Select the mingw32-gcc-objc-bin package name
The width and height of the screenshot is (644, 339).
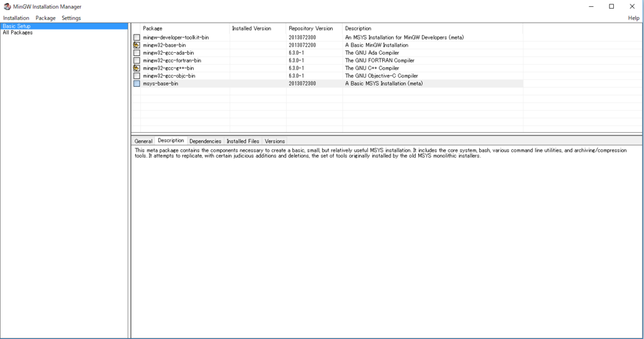(x=169, y=75)
